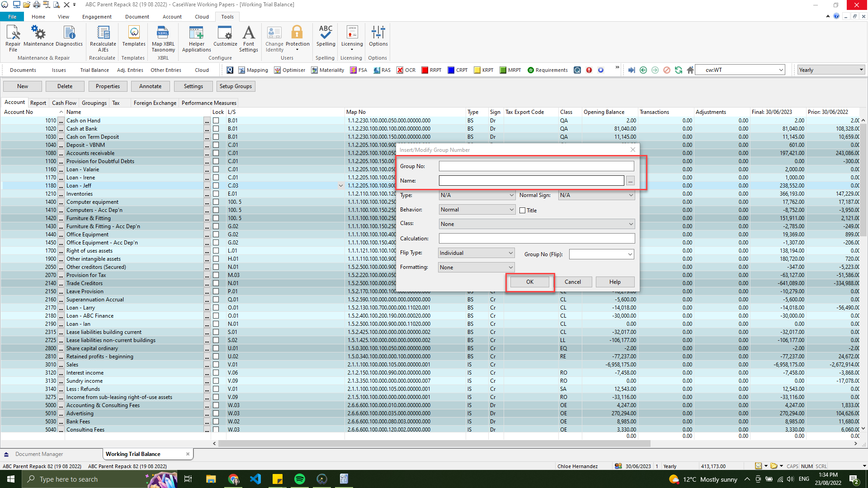Click the FSA toolbar icon
868x488 pixels.
359,70
